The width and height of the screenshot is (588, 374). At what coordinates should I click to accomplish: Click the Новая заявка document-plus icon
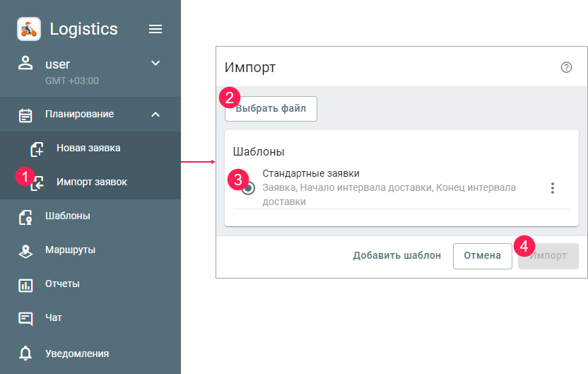click(x=37, y=149)
